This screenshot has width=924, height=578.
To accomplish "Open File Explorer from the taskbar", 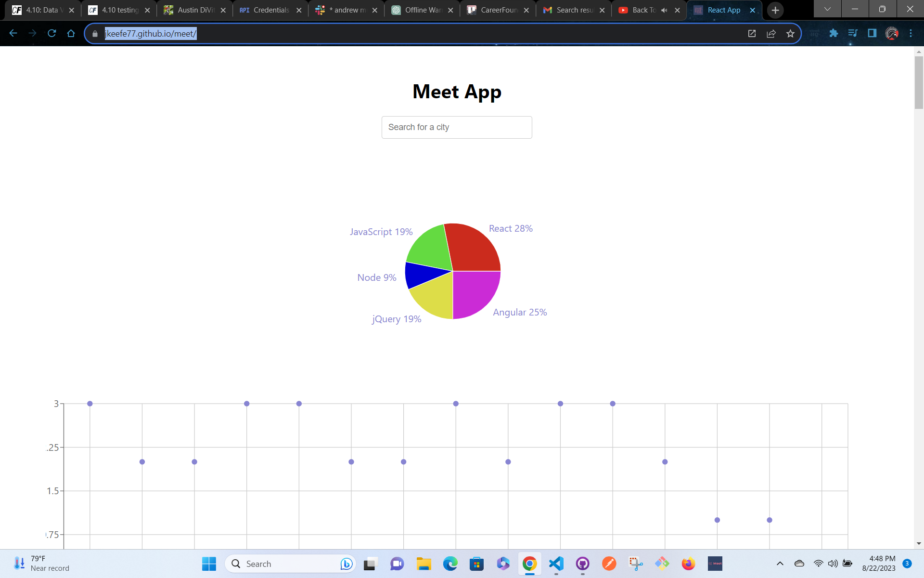I will (x=423, y=564).
